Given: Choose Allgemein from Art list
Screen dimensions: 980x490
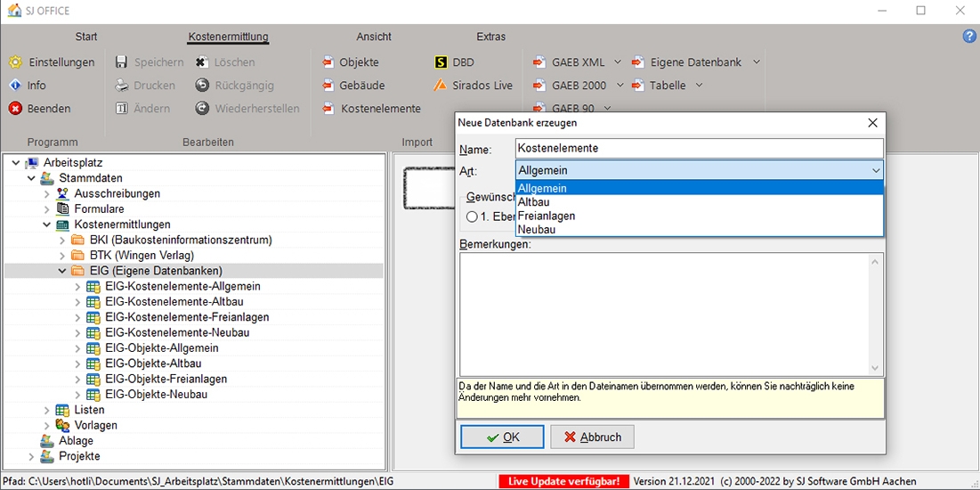Looking at the screenshot, I should 700,188.
